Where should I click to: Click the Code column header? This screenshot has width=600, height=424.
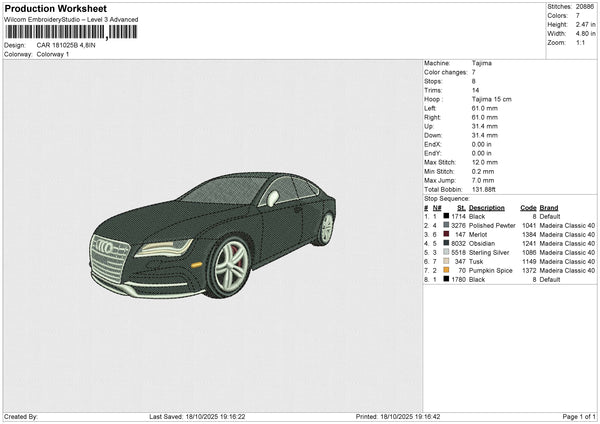click(x=529, y=207)
